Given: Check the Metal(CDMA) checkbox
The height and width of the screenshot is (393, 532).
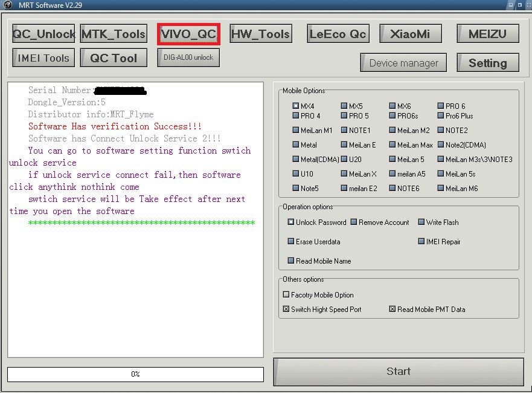Looking at the screenshot, I should (x=295, y=159).
